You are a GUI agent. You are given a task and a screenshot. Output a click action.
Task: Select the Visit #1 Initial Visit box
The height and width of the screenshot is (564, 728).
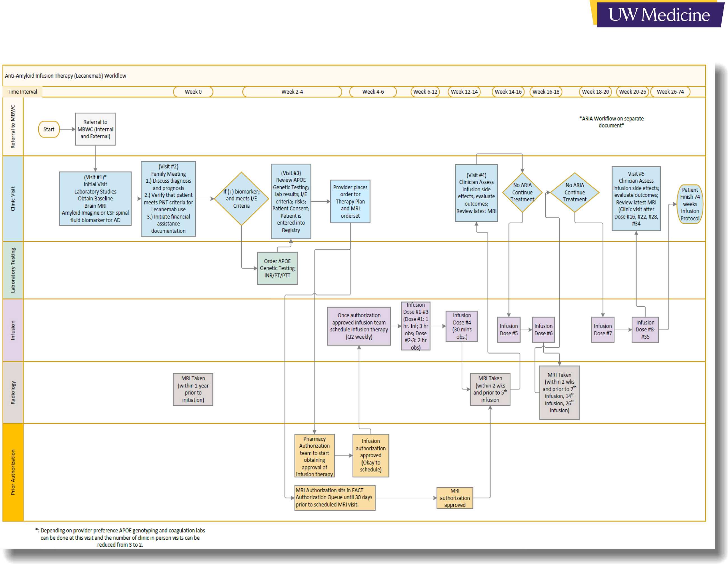point(95,199)
